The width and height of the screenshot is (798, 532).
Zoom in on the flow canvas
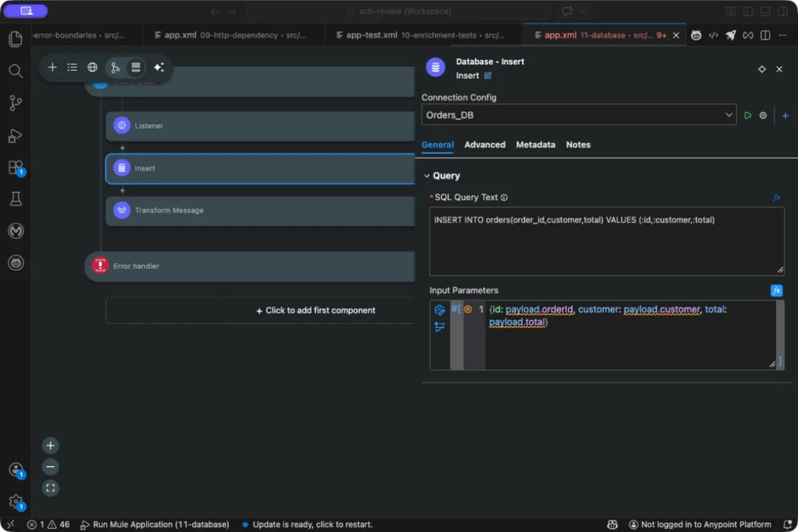point(51,446)
